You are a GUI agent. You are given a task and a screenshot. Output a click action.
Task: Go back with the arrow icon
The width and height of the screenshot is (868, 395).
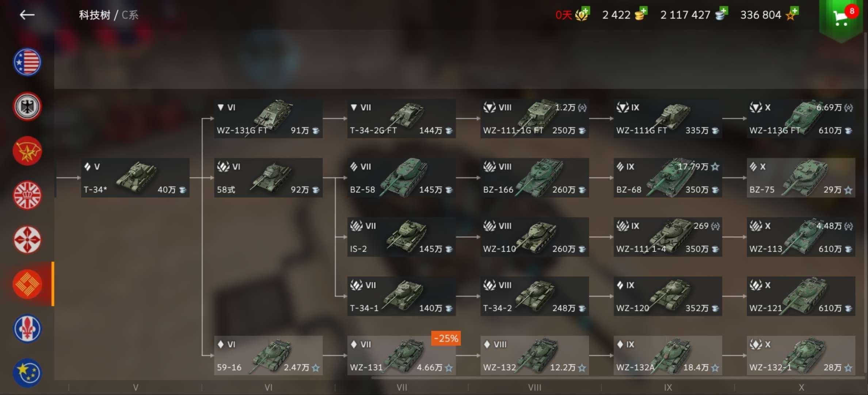tap(27, 15)
